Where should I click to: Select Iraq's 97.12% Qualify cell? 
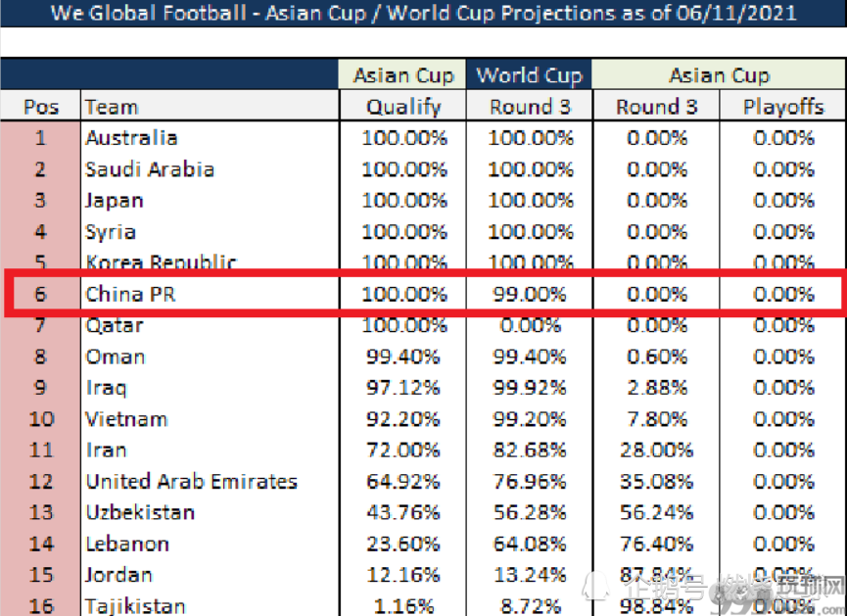point(403,388)
